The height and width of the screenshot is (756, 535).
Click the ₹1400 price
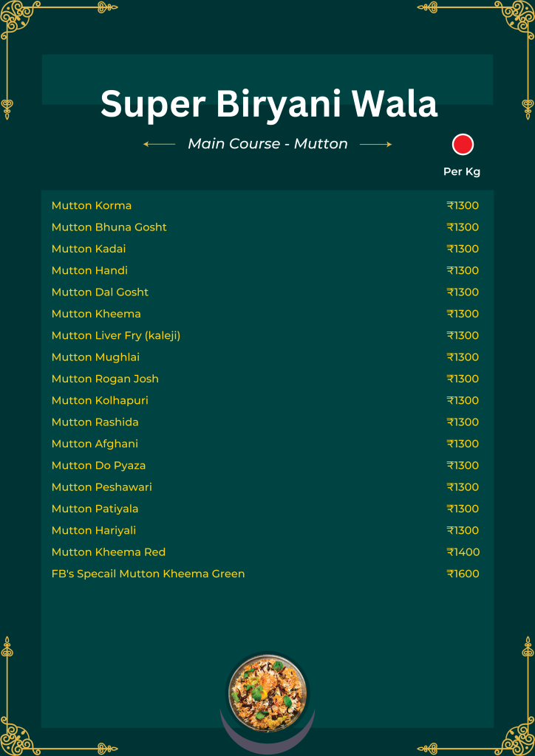pos(463,552)
